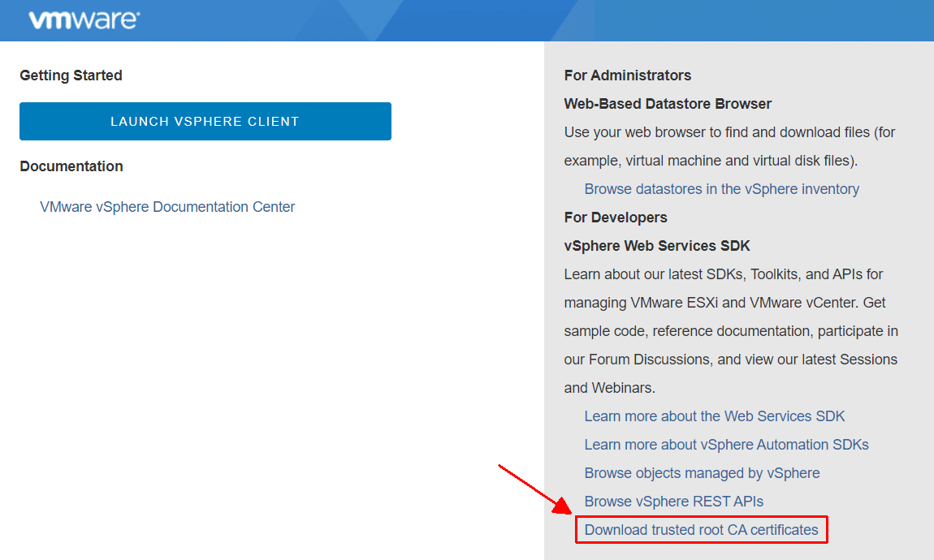The image size is (934, 560).
Task: Open Learn more about Web Services SDK
Action: pos(714,416)
